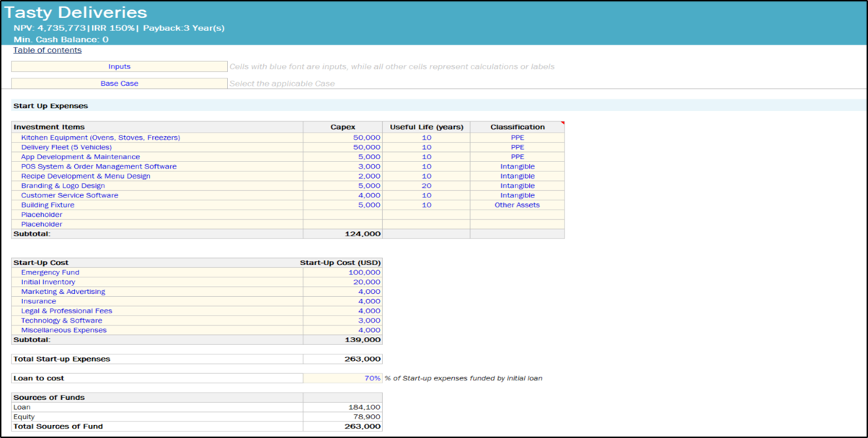Select Miscellaneous Expenses amount 4,000
Viewport: 868px width, 438px height.
(342, 330)
